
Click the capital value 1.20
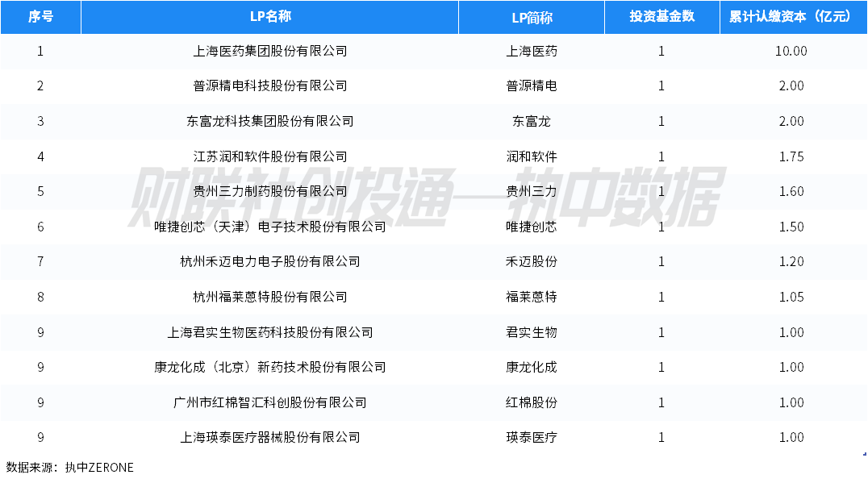tap(791, 262)
